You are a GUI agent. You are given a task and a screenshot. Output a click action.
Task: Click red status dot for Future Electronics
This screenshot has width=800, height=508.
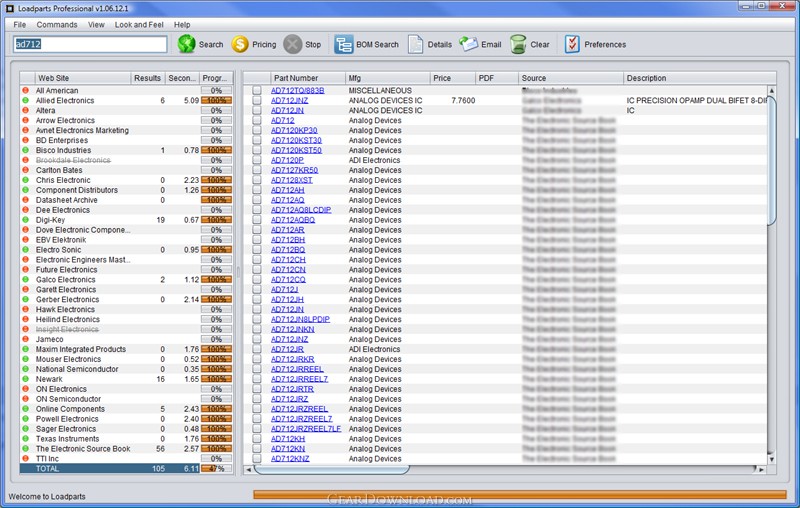pos(26,269)
